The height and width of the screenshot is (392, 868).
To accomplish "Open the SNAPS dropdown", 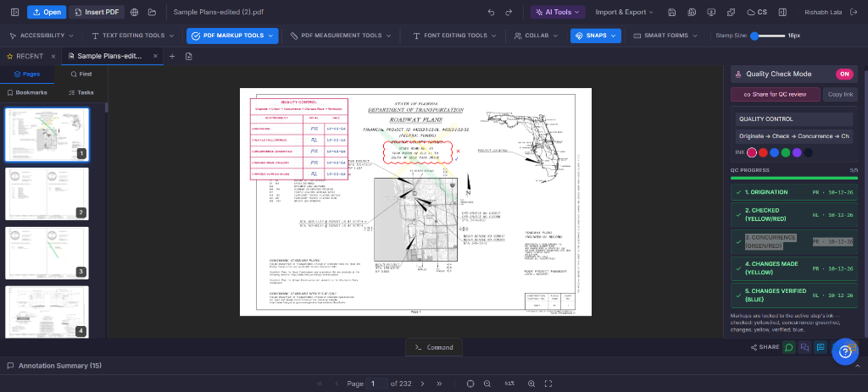I will tap(596, 36).
